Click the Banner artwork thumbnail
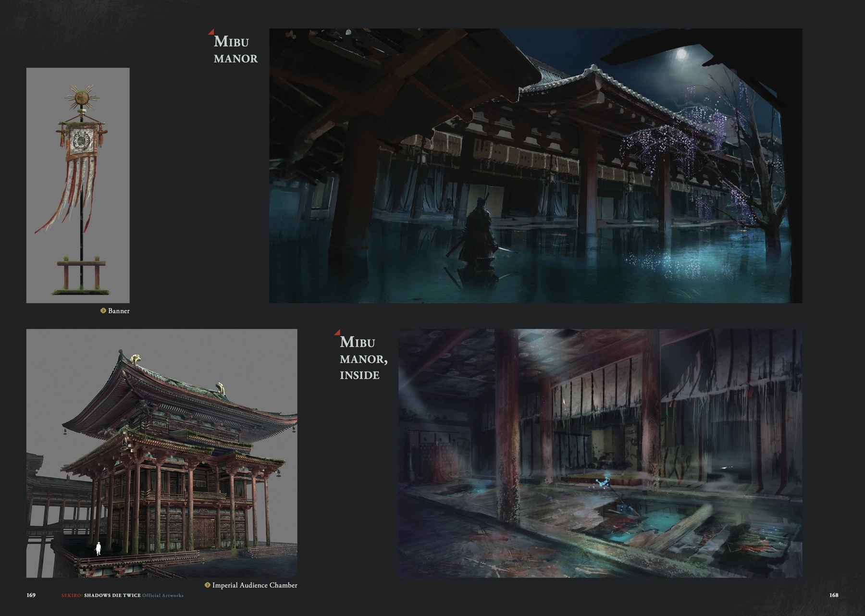The width and height of the screenshot is (865, 616). click(x=78, y=185)
